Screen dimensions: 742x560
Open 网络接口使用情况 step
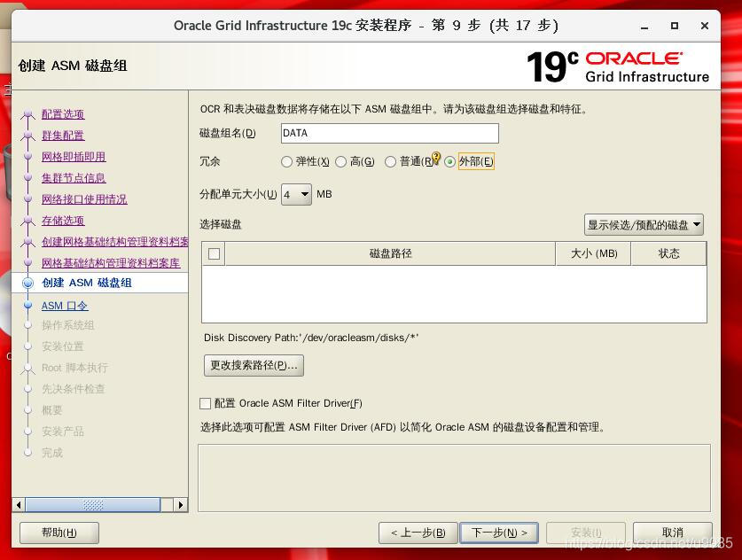pyautogui.click(x=84, y=199)
